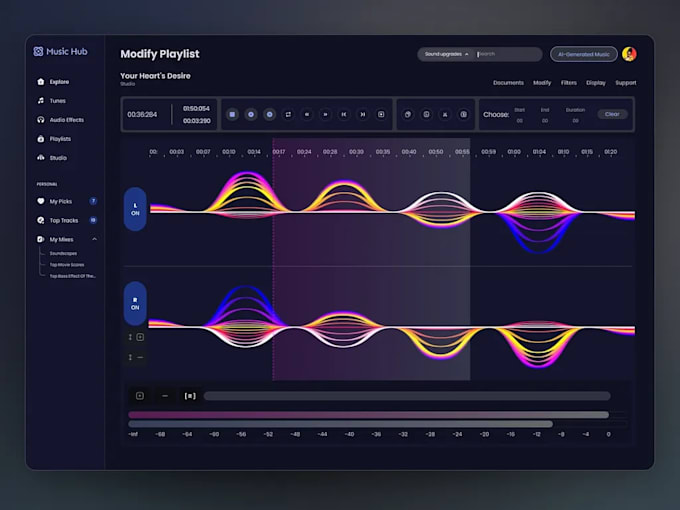Click the gray lower level meter bar

[x=340, y=424]
